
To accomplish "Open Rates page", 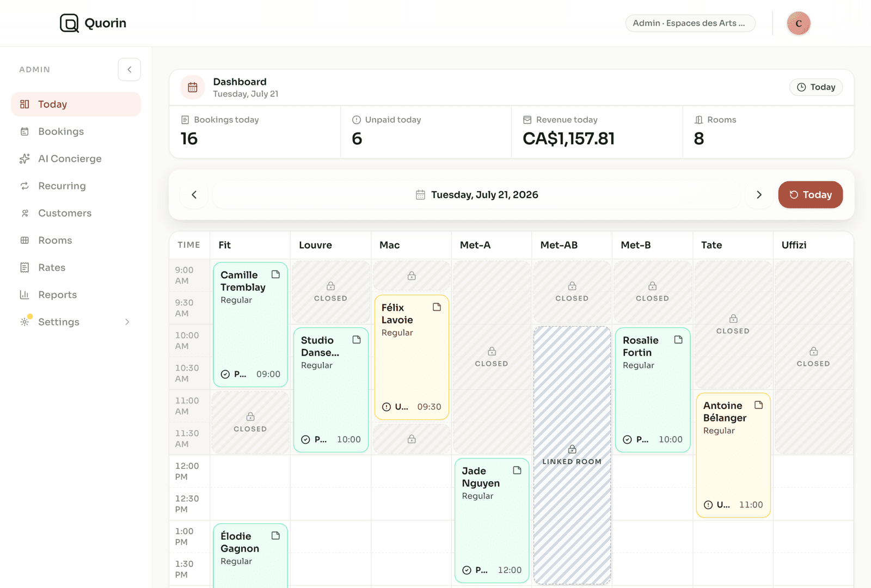I will click(x=76, y=267).
